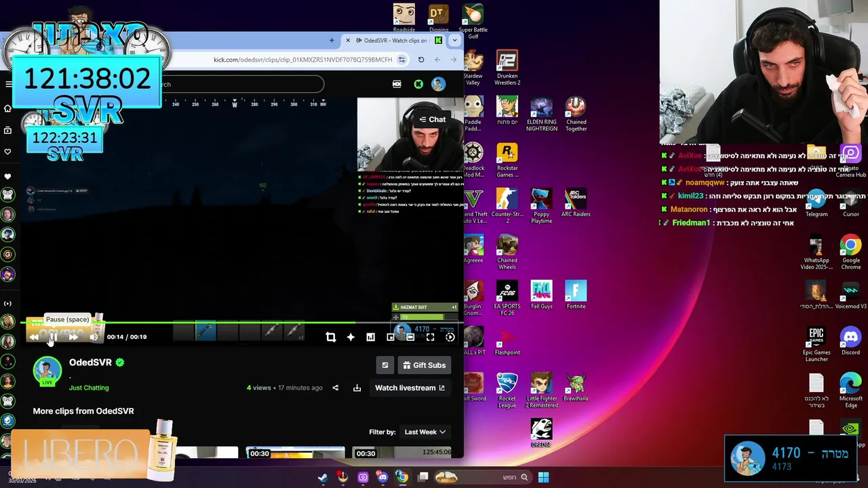Image resolution: width=868 pixels, height=488 pixels.
Task: Open the Kick sidebar heart following icon
Action: [x=8, y=152]
